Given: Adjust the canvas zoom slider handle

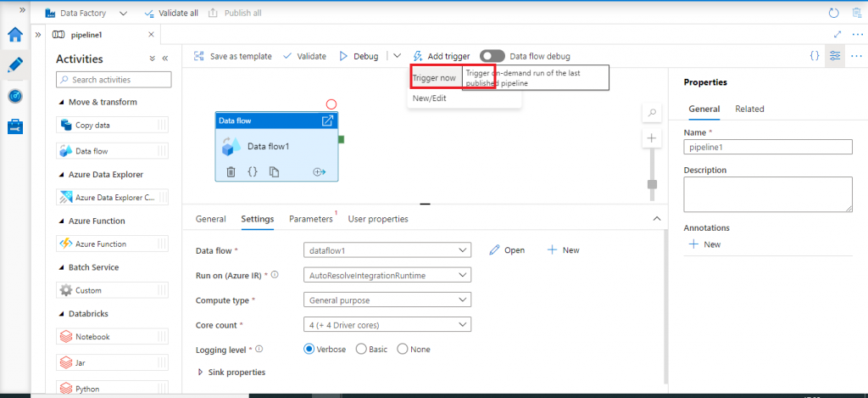Looking at the screenshot, I should coord(652,184).
